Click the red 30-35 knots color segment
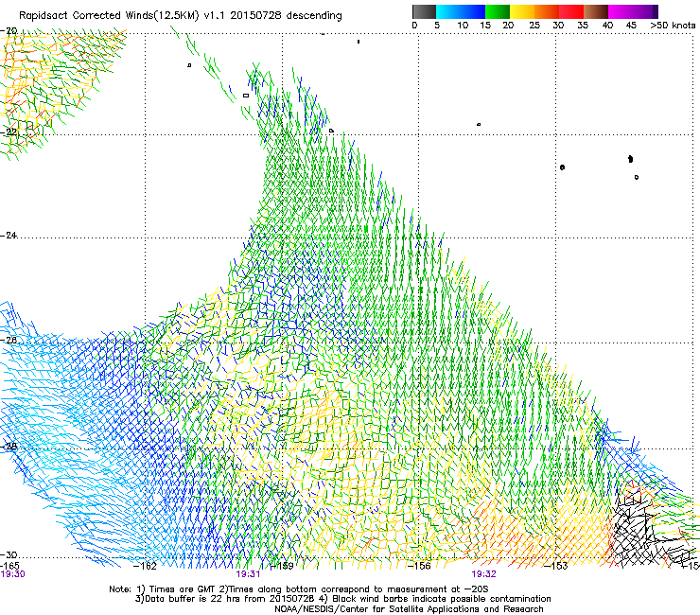This screenshot has width=700, height=615. tap(571, 11)
